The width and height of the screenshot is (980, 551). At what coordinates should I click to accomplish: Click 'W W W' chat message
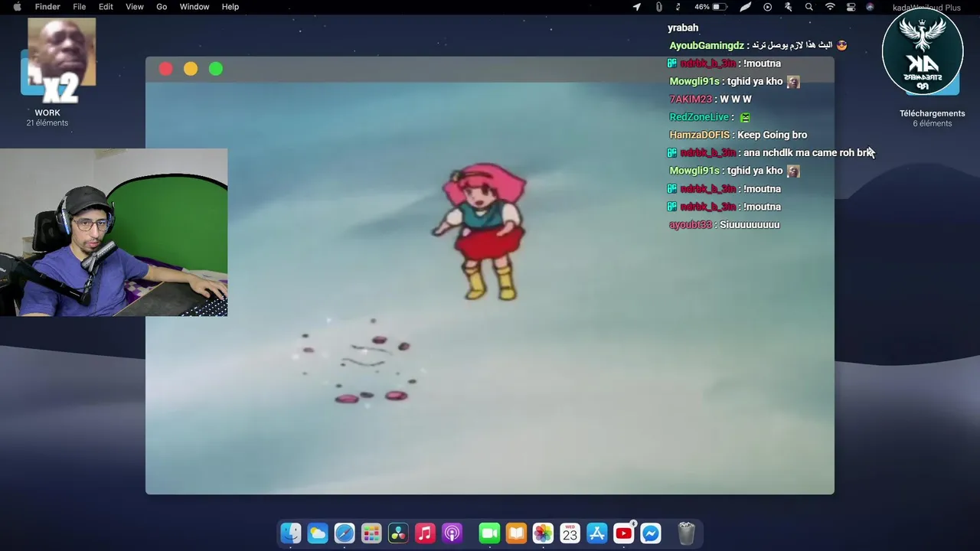736,99
